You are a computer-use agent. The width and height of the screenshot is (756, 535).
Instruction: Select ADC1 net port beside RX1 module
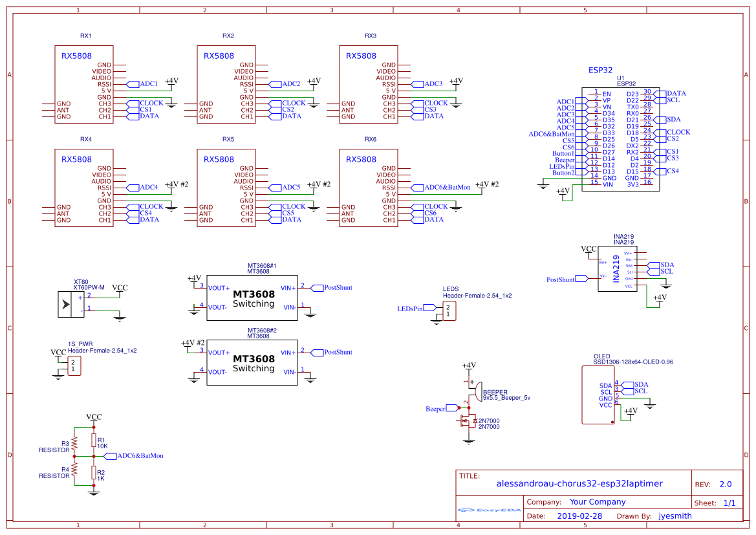[x=142, y=84]
